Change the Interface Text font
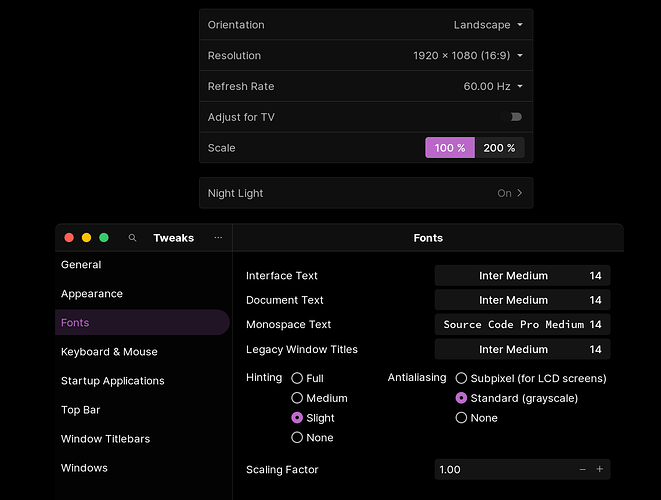The height and width of the screenshot is (500, 661). [x=522, y=276]
